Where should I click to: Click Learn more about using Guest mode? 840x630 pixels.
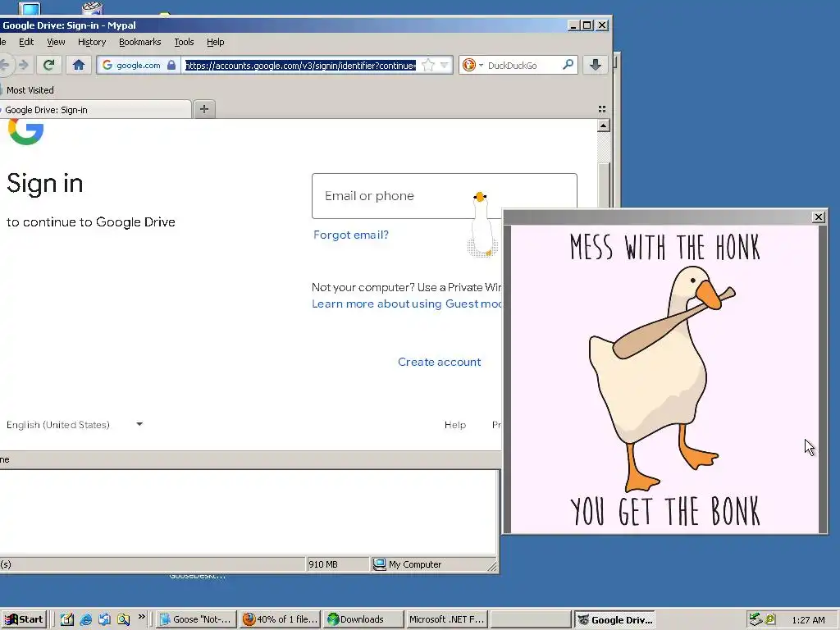point(407,304)
